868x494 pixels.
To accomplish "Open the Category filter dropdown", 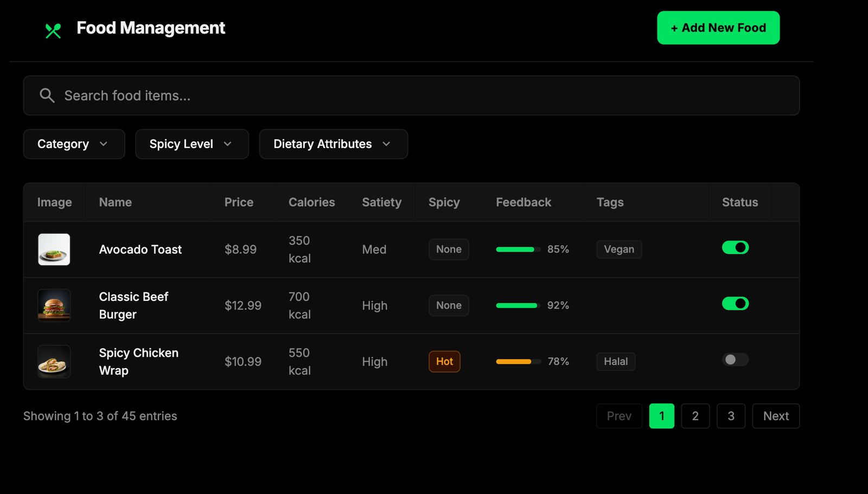I will tap(74, 144).
